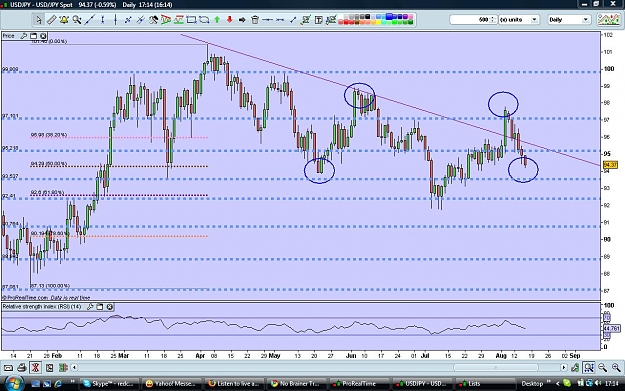This screenshot has height=391, width=625.
Task: Select the magnifier zoom tool
Action: pos(77,20)
